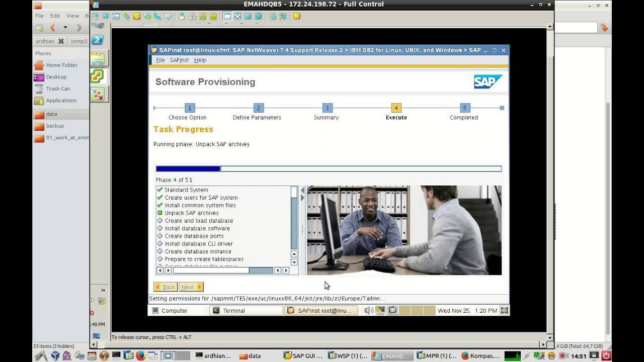Click the Computer button in the remote taskbar
Image resolution: width=644 pixels, height=362 pixels.
pos(170,311)
